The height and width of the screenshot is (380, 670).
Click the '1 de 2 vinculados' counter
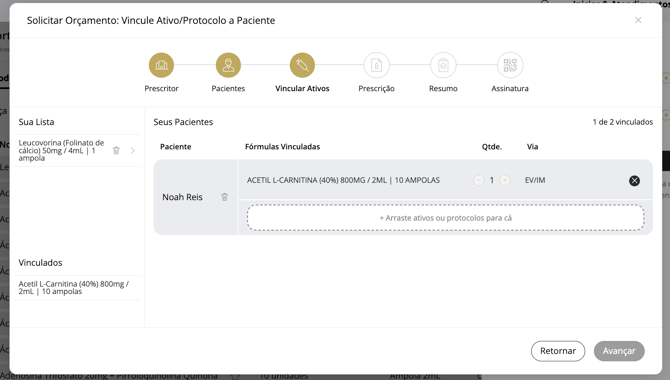coord(623,122)
